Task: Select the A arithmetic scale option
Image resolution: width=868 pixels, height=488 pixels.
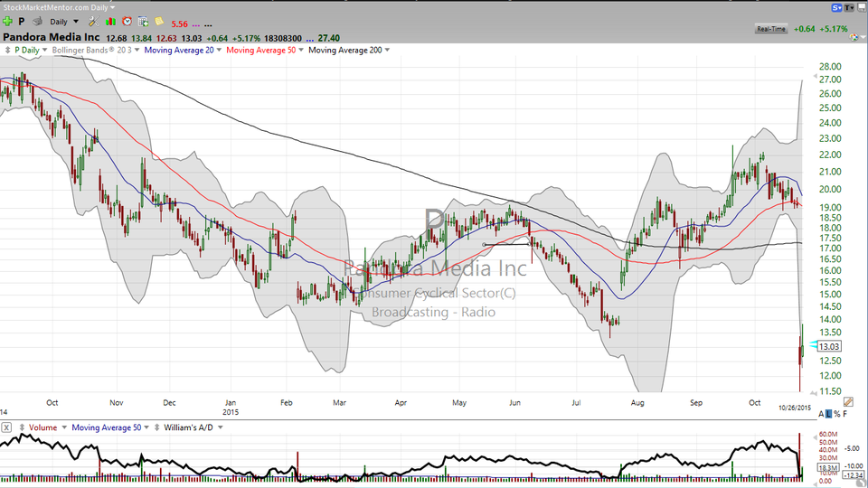Action: tap(821, 414)
